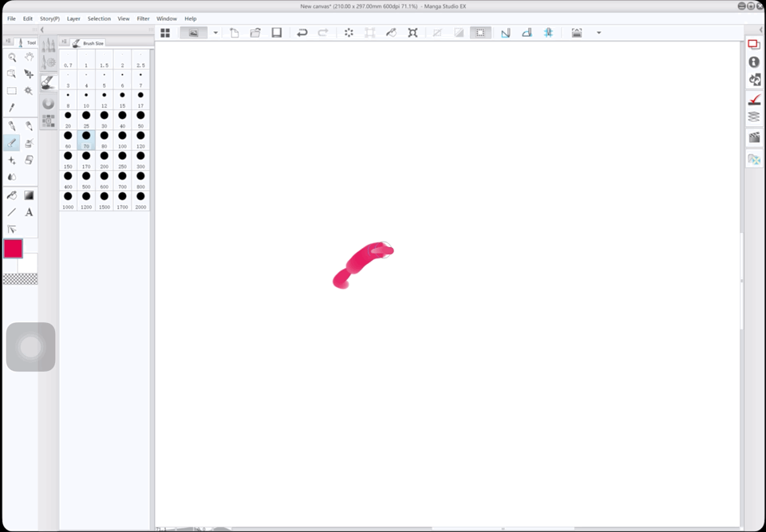Select the Move layer tool

point(29,73)
